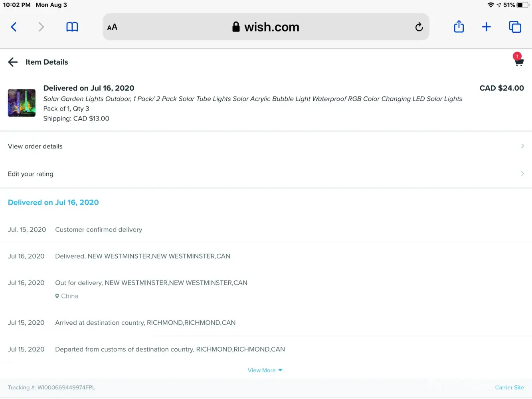Screen dimensions: 532x399
Task: Tap the Safari back arrow
Action: click(x=14, y=27)
